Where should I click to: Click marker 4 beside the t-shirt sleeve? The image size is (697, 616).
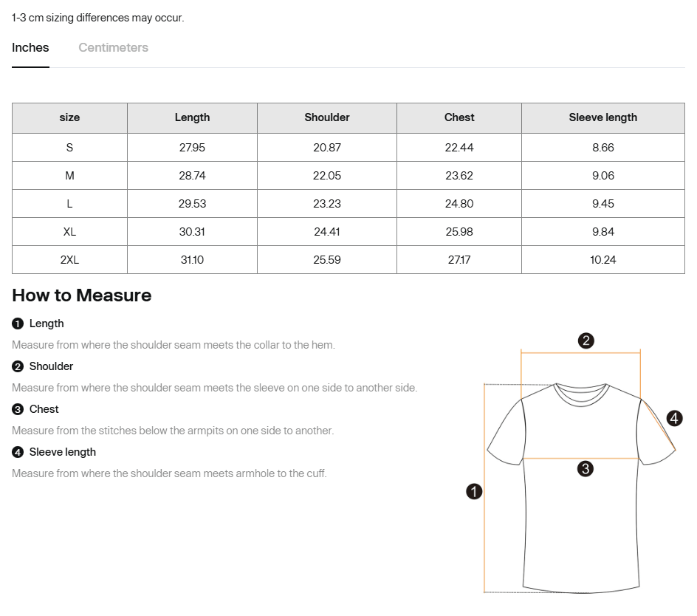[x=674, y=419]
